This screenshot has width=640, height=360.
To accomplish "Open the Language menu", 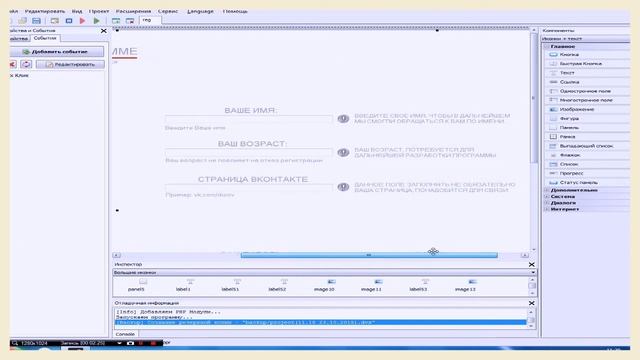I will pos(200,11).
